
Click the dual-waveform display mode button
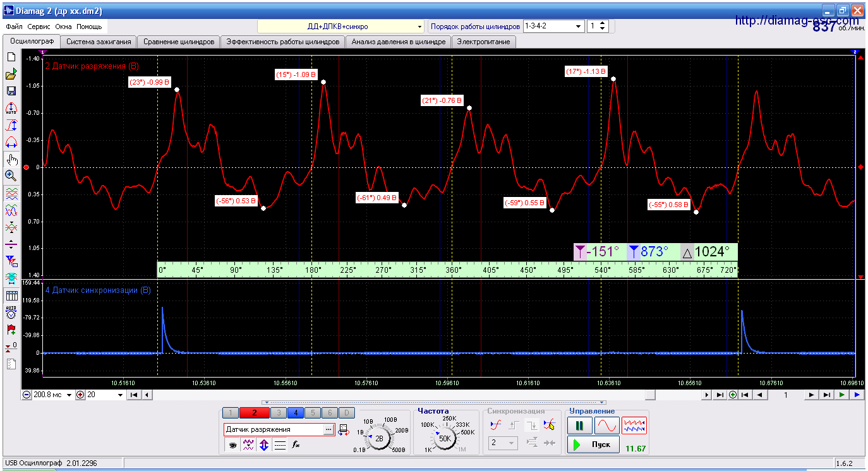(634, 426)
